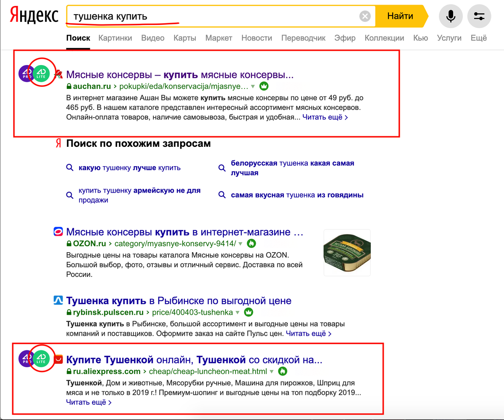Clear the search query with X button
The width and height of the screenshot is (504, 420).
tap(365, 16)
